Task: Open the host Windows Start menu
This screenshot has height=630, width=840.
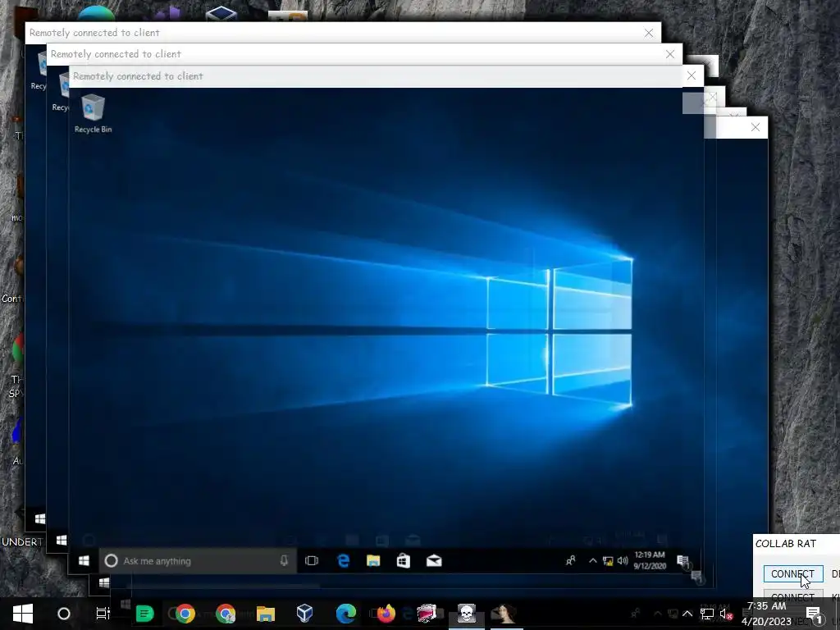Action: click(x=22, y=614)
